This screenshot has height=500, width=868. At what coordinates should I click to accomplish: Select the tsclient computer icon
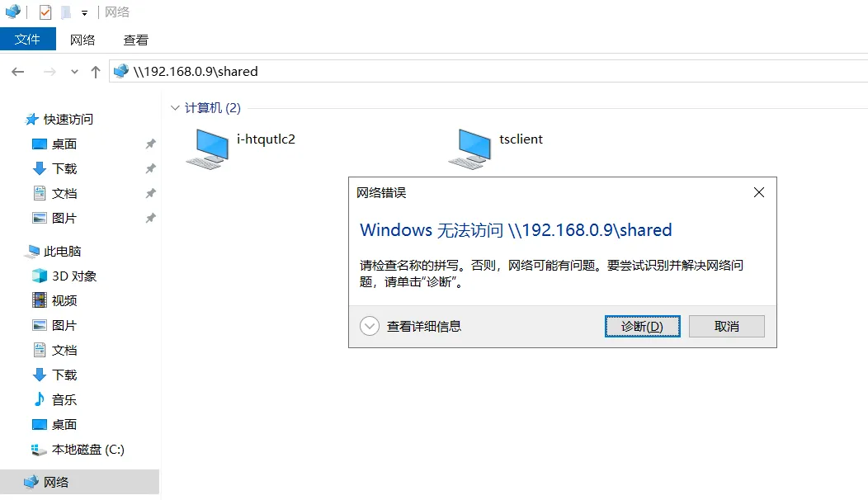[470, 149]
